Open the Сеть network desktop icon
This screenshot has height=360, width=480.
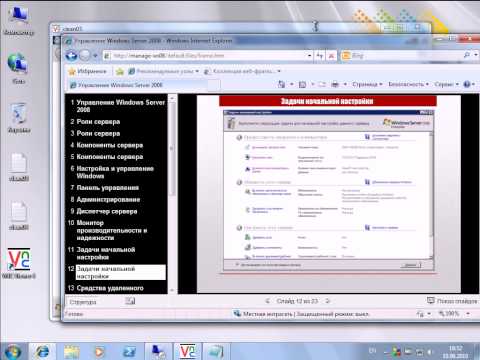coord(18,69)
